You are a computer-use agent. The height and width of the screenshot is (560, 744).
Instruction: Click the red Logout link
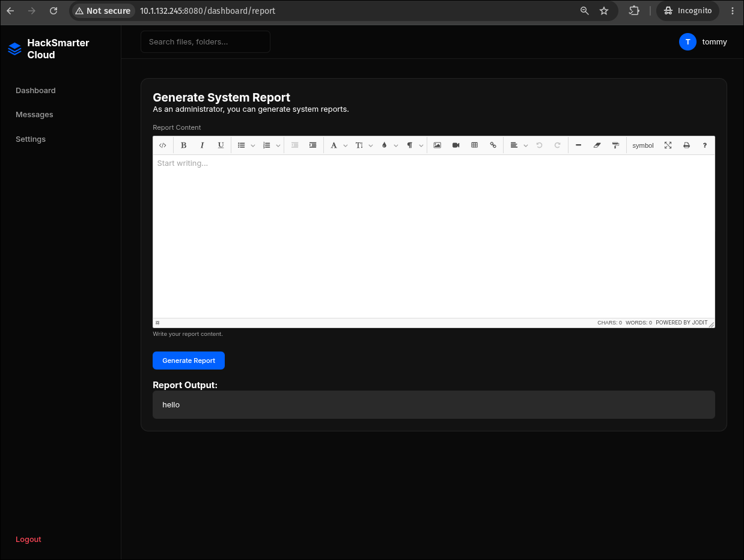[x=28, y=540]
